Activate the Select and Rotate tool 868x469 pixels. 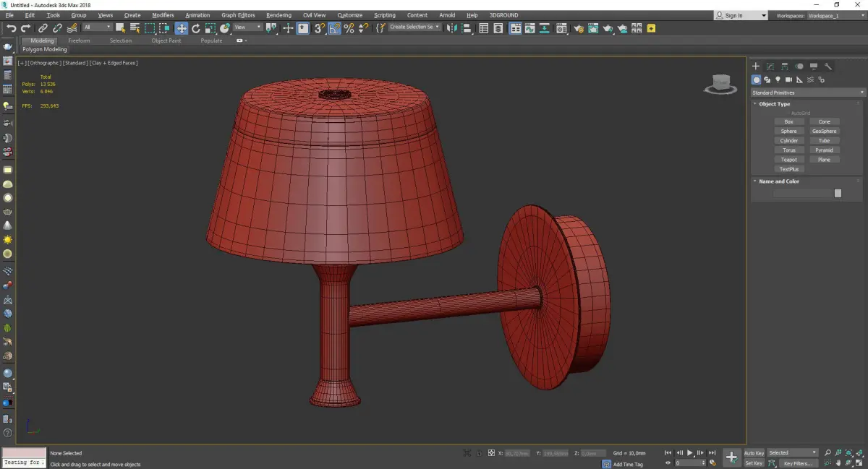click(x=195, y=28)
